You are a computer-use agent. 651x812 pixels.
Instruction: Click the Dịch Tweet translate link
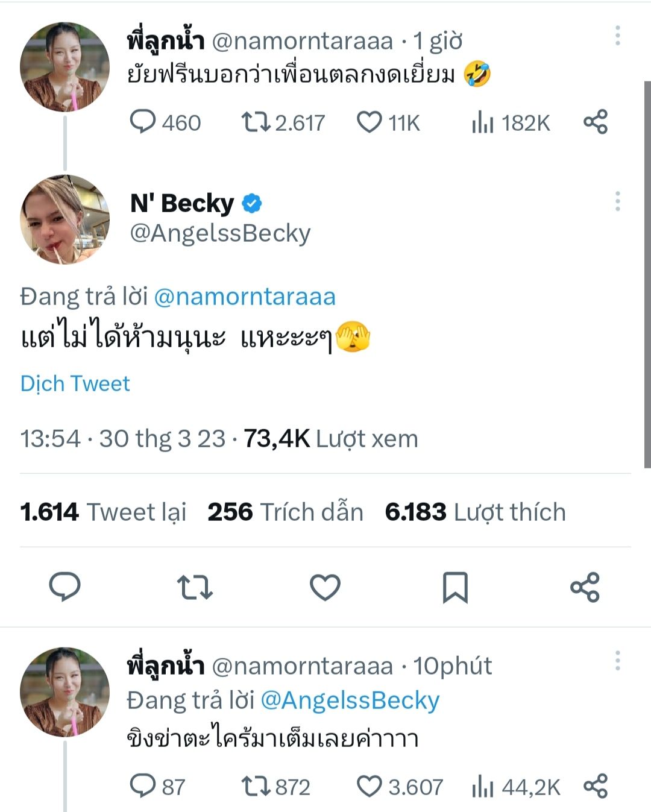[75, 384]
